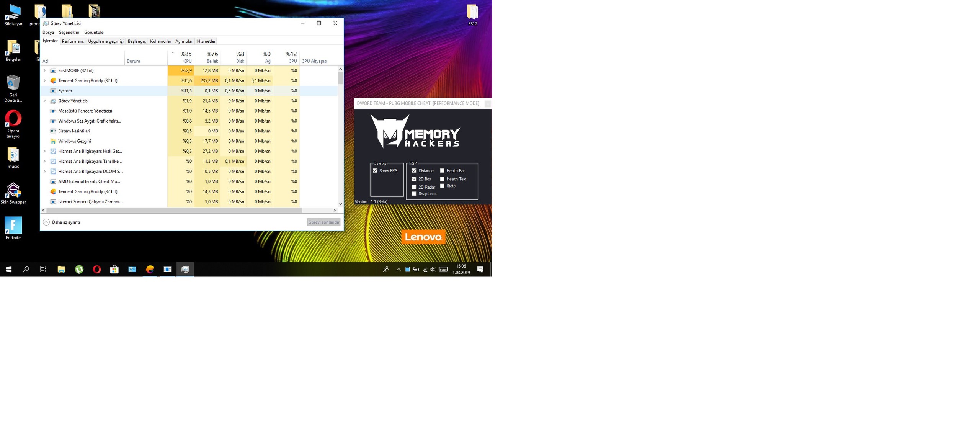Enable the SnapLines checkbox
The height and width of the screenshot is (438, 980).
click(x=414, y=194)
